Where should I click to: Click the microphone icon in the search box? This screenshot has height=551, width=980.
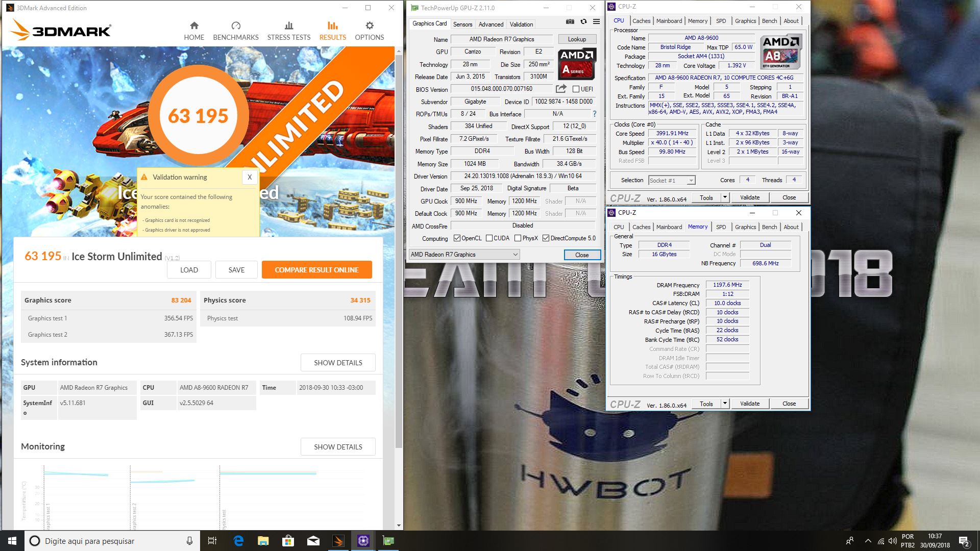[x=189, y=541]
